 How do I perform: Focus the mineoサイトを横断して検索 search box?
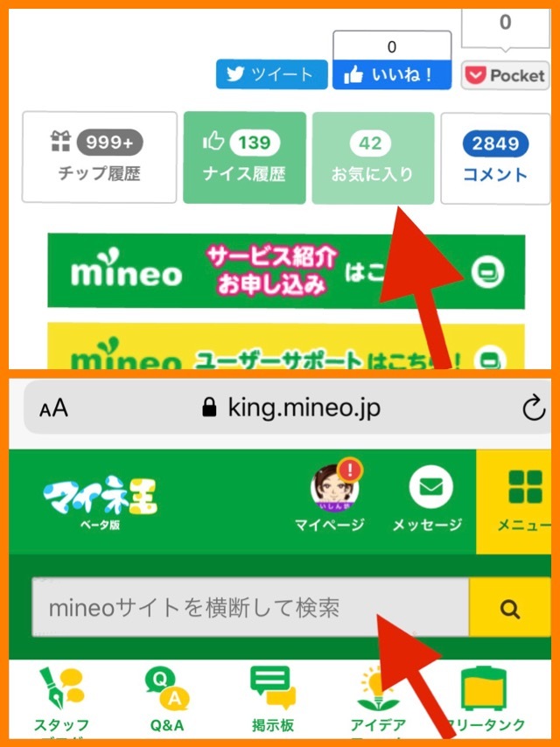pos(251,607)
